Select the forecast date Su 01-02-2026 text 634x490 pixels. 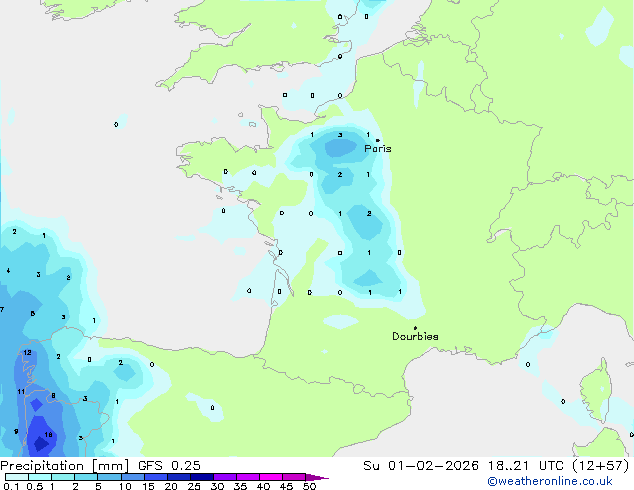pyautogui.click(x=421, y=466)
